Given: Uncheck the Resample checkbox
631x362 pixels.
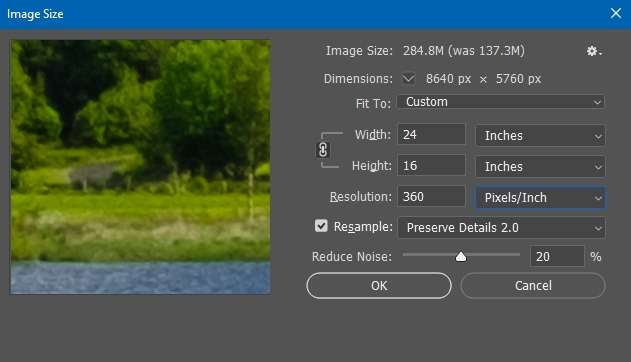Looking at the screenshot, I should (321, 226).
